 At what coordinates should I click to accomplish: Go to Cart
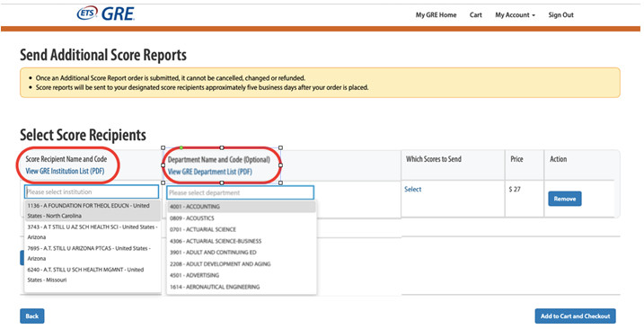click(x=476, y=14)
